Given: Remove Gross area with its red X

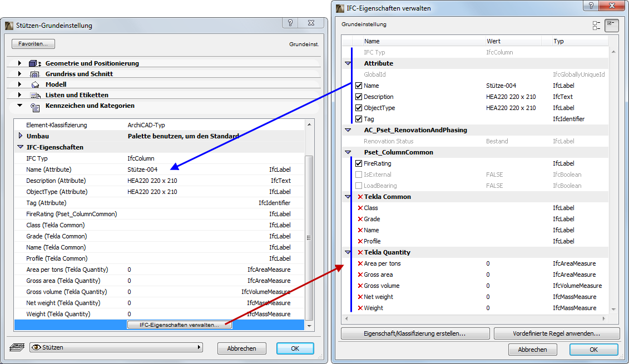Looking at the screenshot, I should [360, 275].
